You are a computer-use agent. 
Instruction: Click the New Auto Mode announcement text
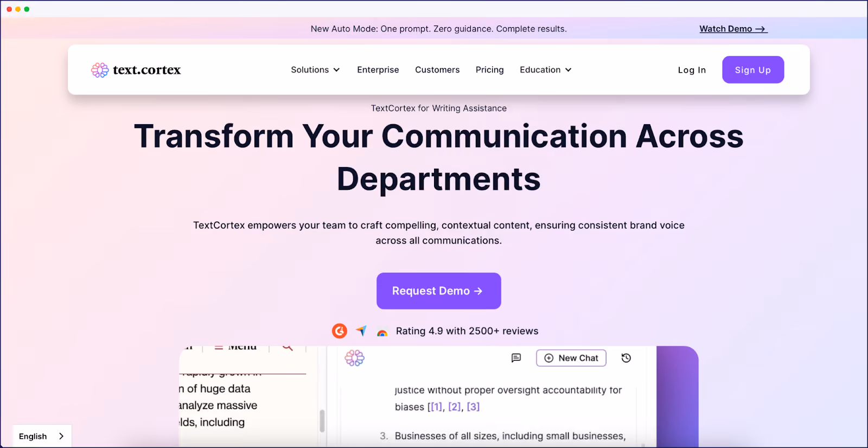click(x=438, y=29)
